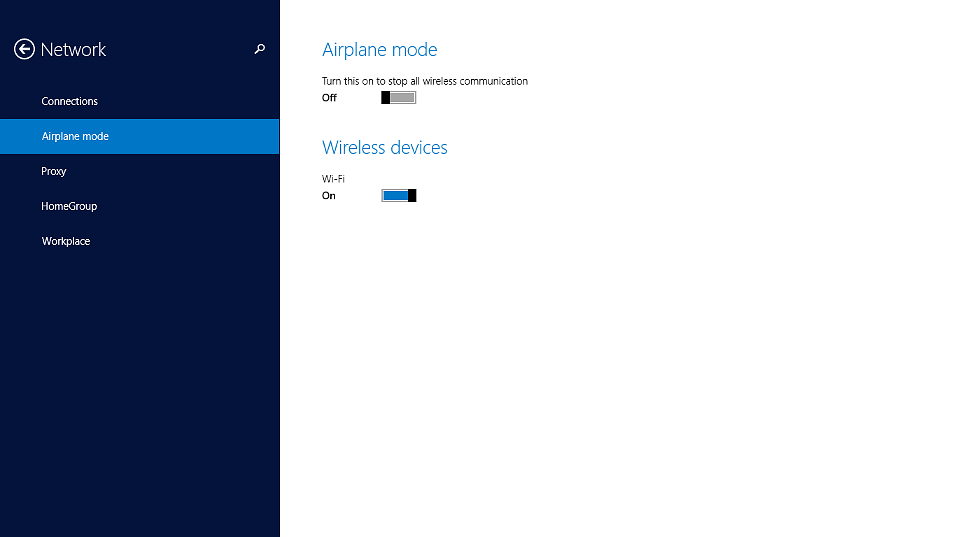Image resolution: width=956 pixels, height=537 pixels.
Task: Open the Connections section
Action: 140,101
